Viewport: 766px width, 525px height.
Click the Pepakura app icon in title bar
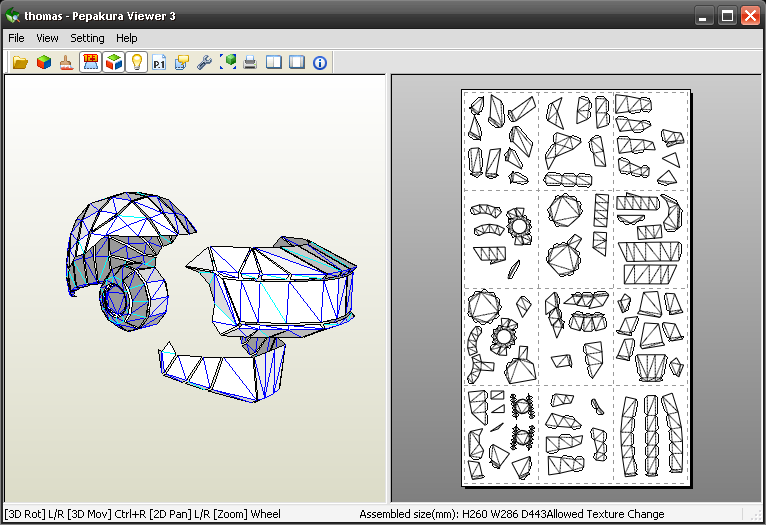(x=13, y=16)
